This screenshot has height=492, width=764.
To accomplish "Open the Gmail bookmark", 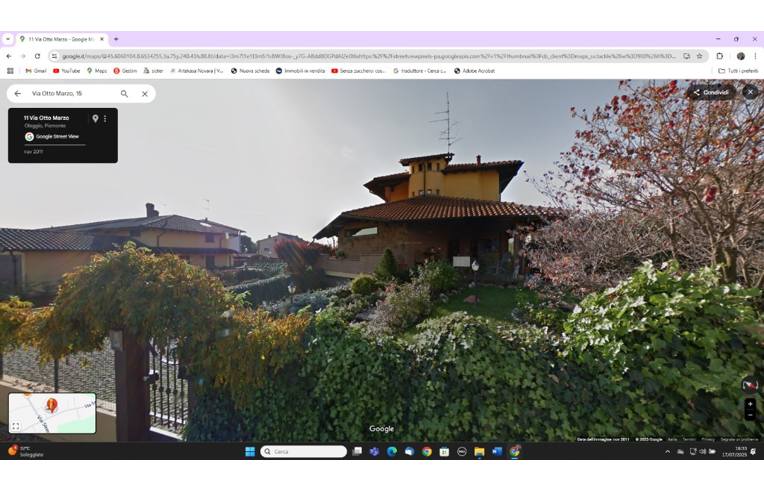I will (36, 71).
